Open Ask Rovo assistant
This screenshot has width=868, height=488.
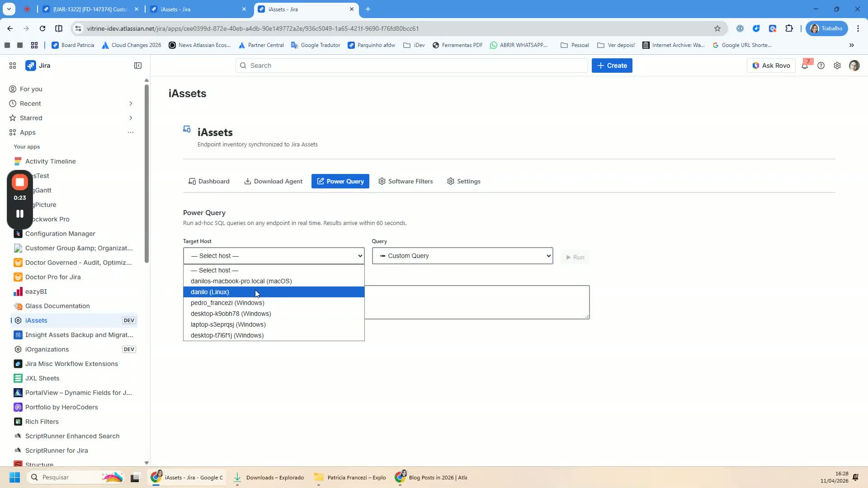[771, 66]
